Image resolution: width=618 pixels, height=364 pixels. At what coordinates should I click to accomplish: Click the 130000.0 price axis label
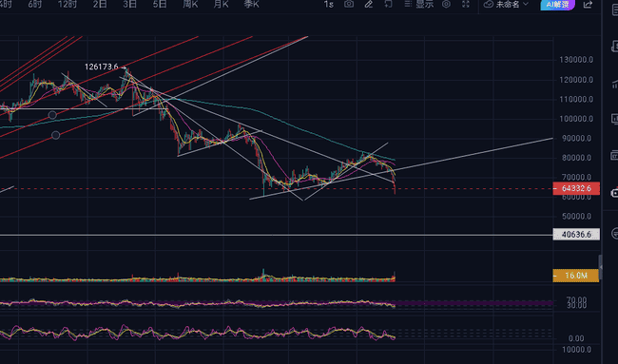(x=576, y=60)
